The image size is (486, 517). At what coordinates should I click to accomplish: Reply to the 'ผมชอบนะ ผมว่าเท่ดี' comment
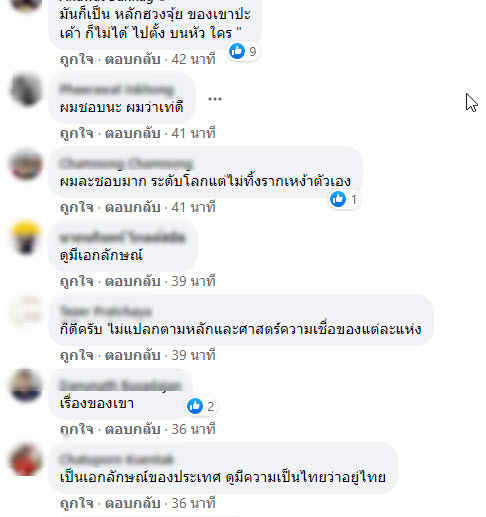[133, 133]
